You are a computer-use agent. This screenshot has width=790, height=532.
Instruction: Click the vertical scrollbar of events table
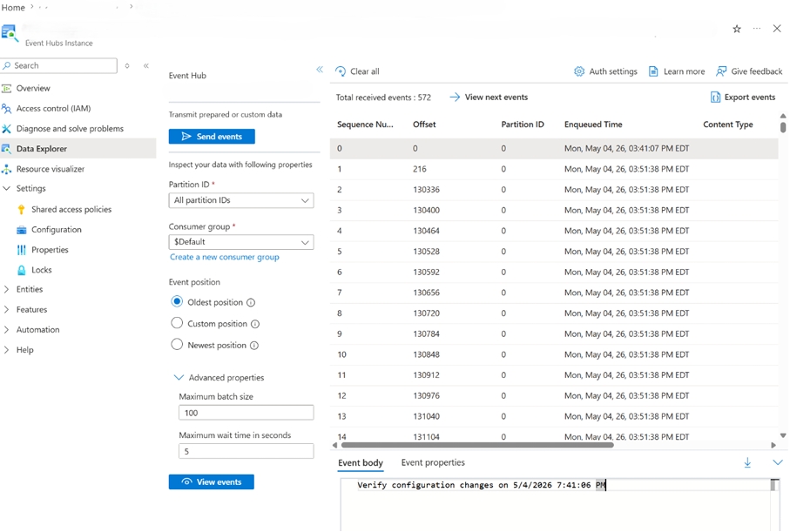pos(783,126)
